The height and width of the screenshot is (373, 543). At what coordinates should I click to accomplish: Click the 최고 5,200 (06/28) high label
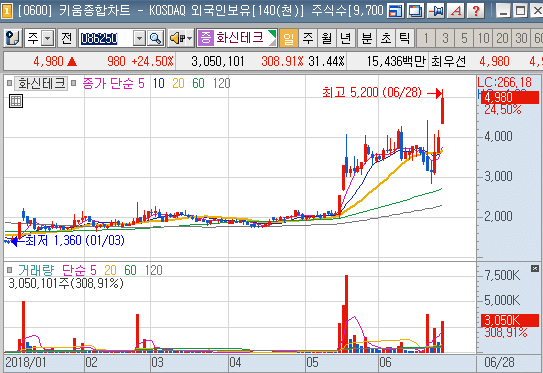coord(372,92)
